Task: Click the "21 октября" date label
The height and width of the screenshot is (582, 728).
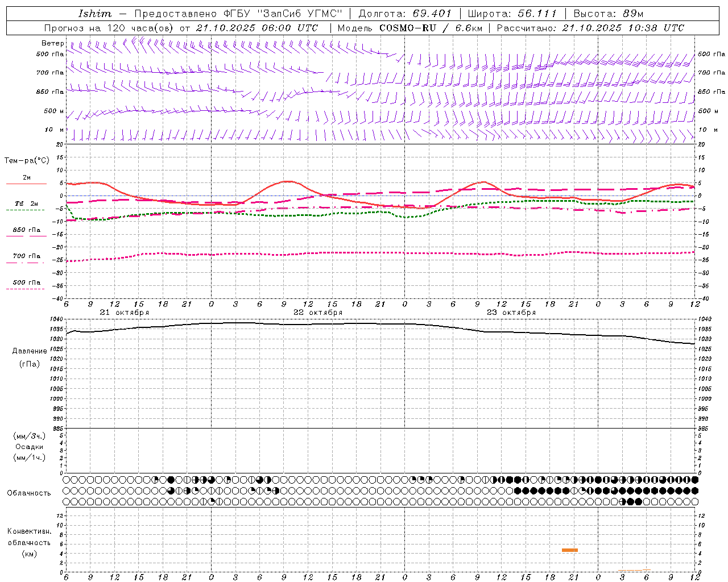Action: 124,313
